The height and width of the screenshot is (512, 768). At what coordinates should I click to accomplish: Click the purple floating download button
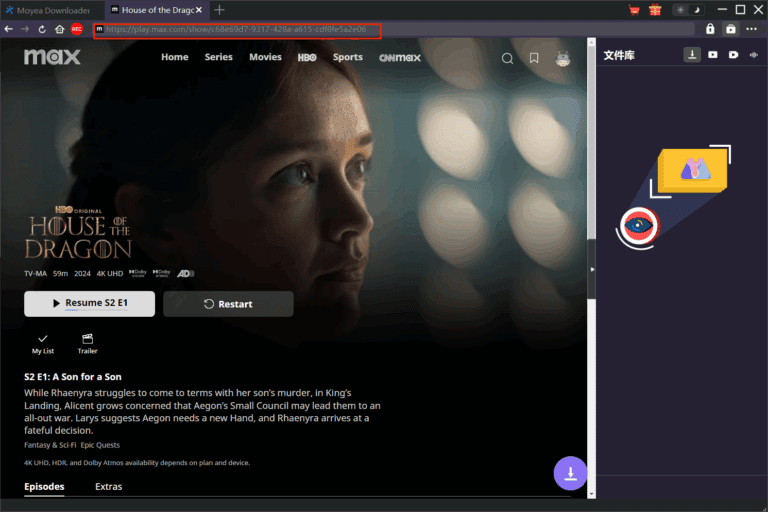tap(570, 473)
